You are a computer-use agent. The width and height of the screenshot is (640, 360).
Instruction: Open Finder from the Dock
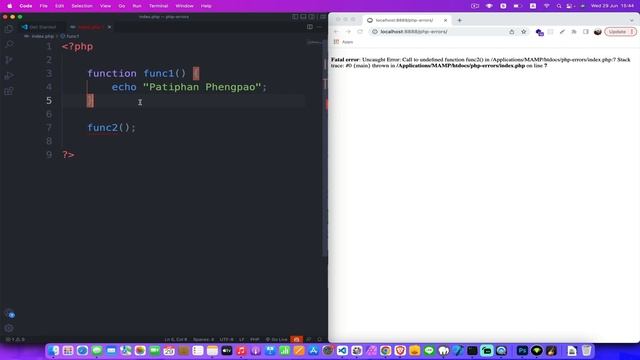click(x=53, y=350)
